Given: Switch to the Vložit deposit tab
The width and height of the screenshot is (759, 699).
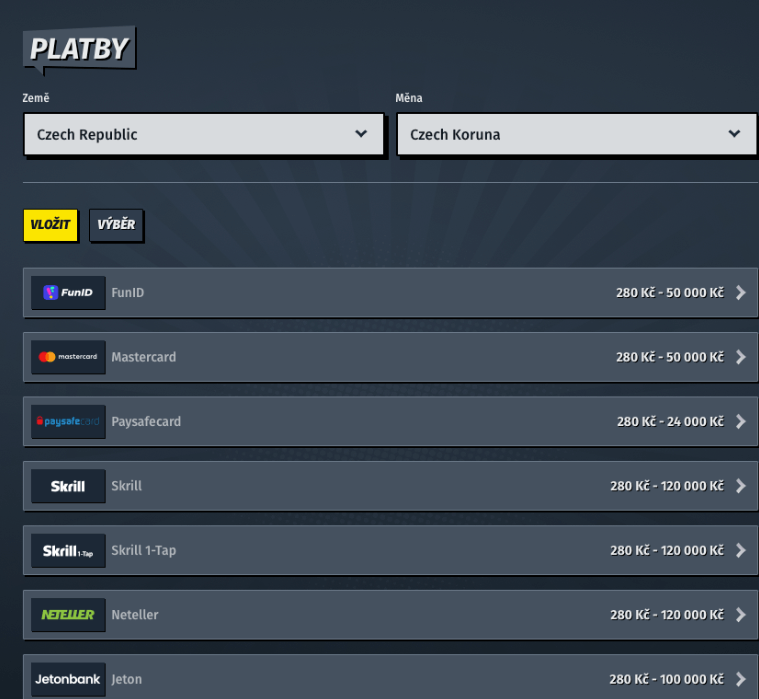Looking at the screenshot, I should click(x=50, y=225).
